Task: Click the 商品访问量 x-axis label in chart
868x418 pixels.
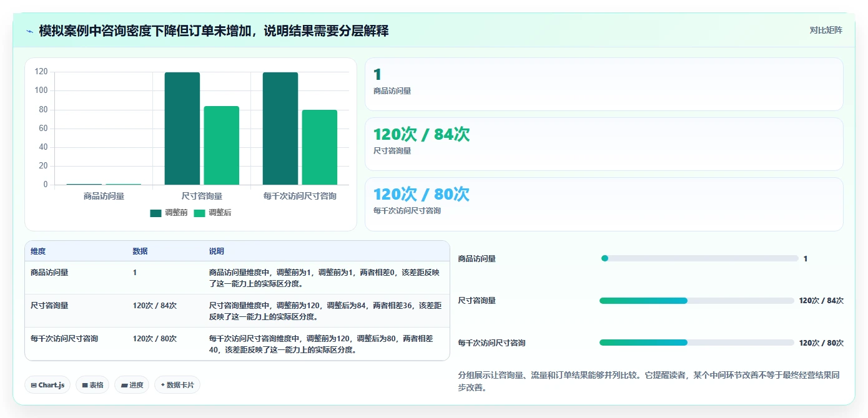Action: (104, 196)
